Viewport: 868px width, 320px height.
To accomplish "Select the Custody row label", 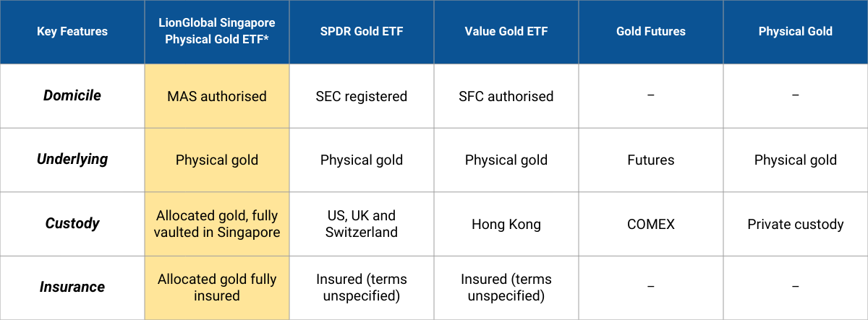I will [72, 223].
